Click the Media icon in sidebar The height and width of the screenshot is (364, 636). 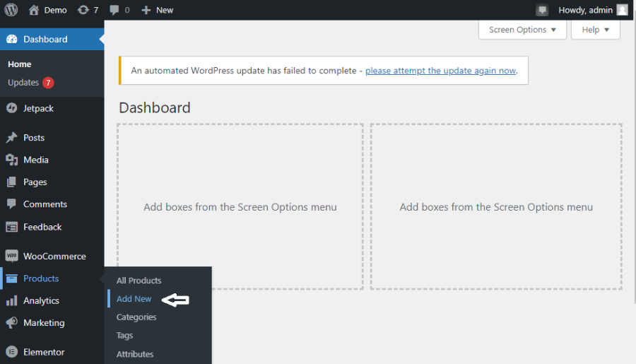(x=12, y=160)
